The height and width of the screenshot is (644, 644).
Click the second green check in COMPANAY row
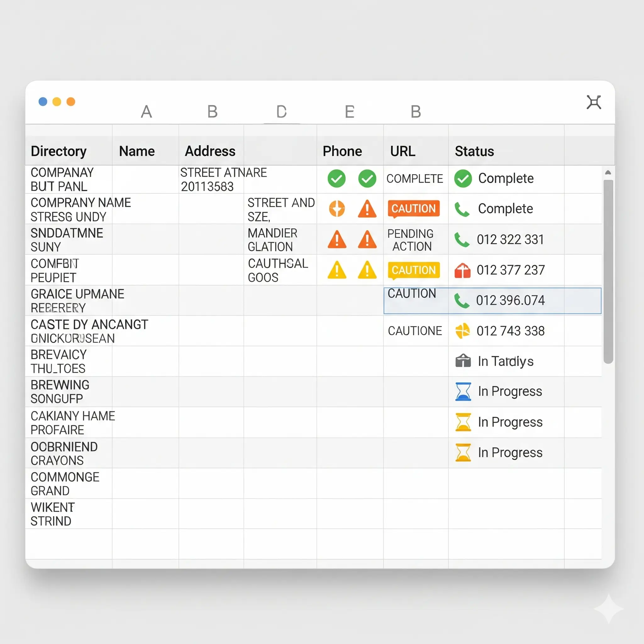coord(367,178)
